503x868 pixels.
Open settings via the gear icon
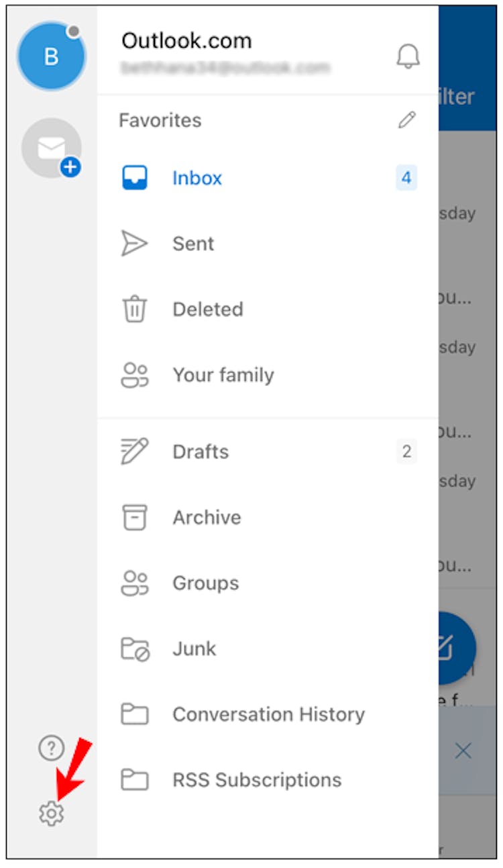point(51,813)
